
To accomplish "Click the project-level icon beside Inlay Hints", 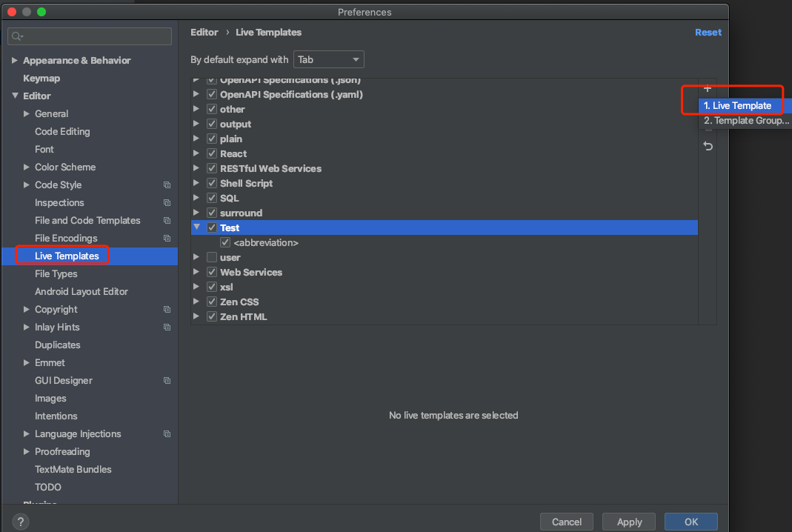I will coord(167,327).
